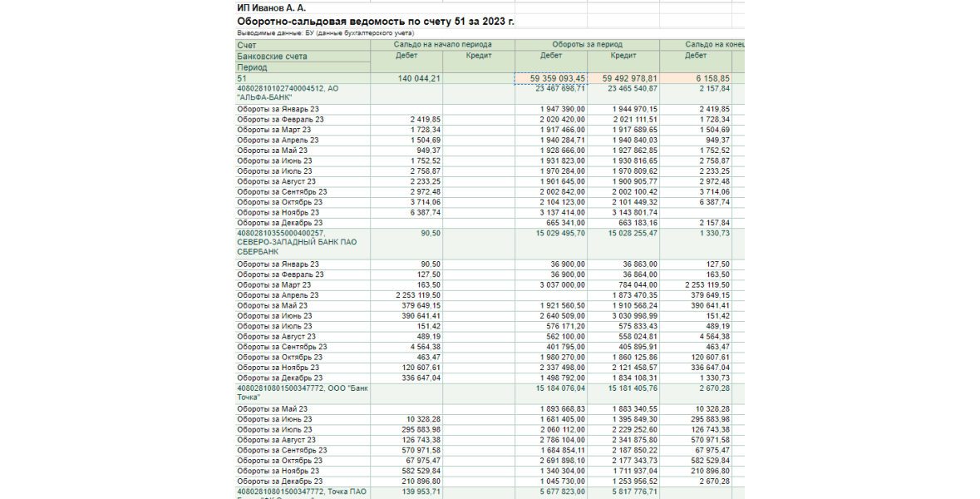Select the cell '405 895,91'

tap(623, 347)
